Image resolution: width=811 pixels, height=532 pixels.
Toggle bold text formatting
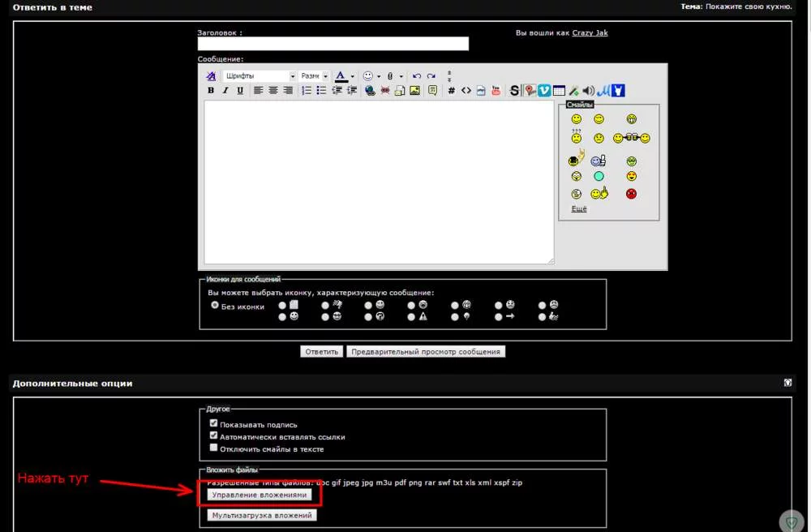point(211,91)
